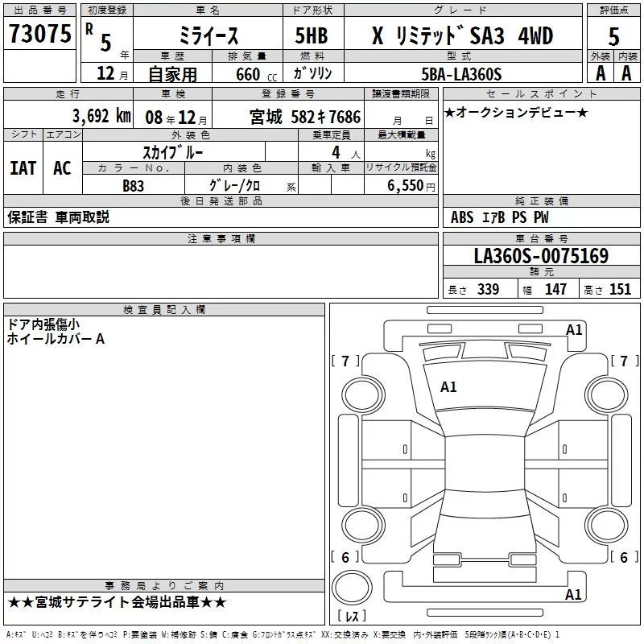This screenshot has height=644, width=644.
Task: Click the A1 mark at bottom-right bumper
Action: click(573, 595)
